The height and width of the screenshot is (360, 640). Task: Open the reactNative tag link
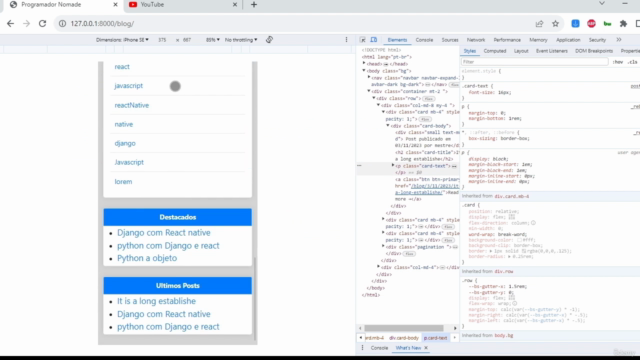click(131, 105)
